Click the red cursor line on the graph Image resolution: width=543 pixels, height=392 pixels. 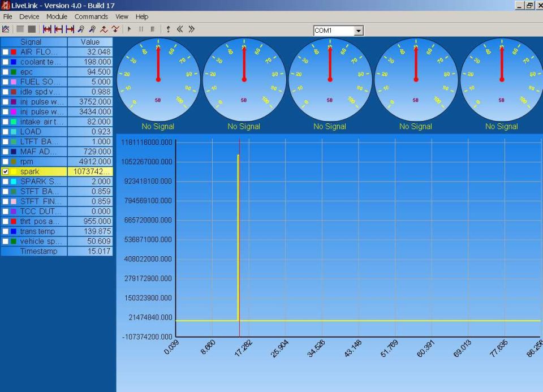pyautogui.click(x=239, y=239)
